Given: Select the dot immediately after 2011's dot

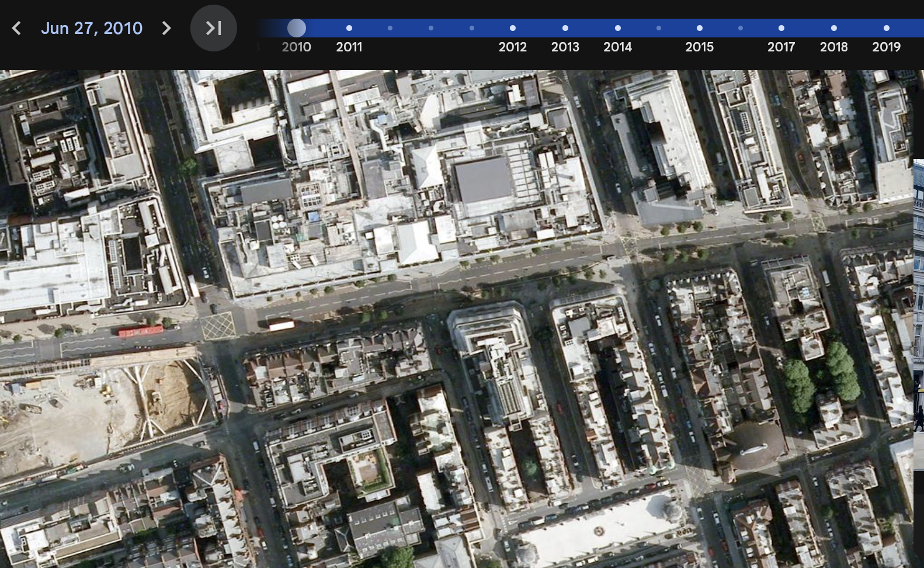Looking at the screenshot, I should (390, 28).
